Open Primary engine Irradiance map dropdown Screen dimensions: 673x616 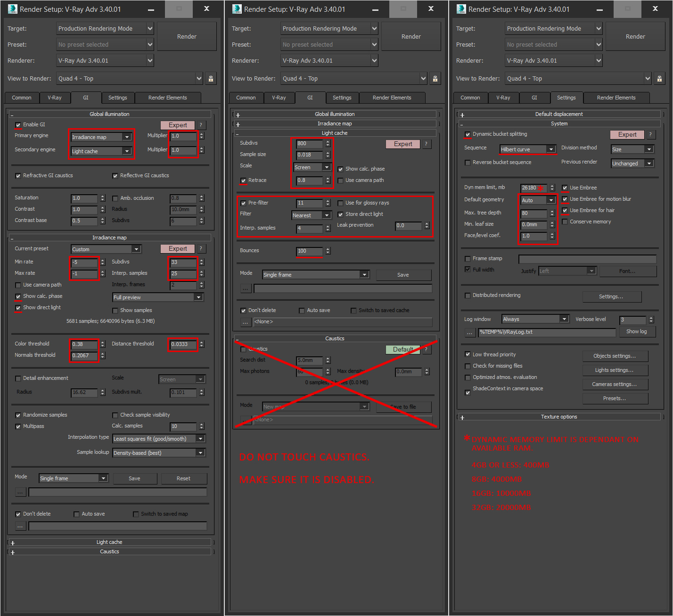coord(101,137)
